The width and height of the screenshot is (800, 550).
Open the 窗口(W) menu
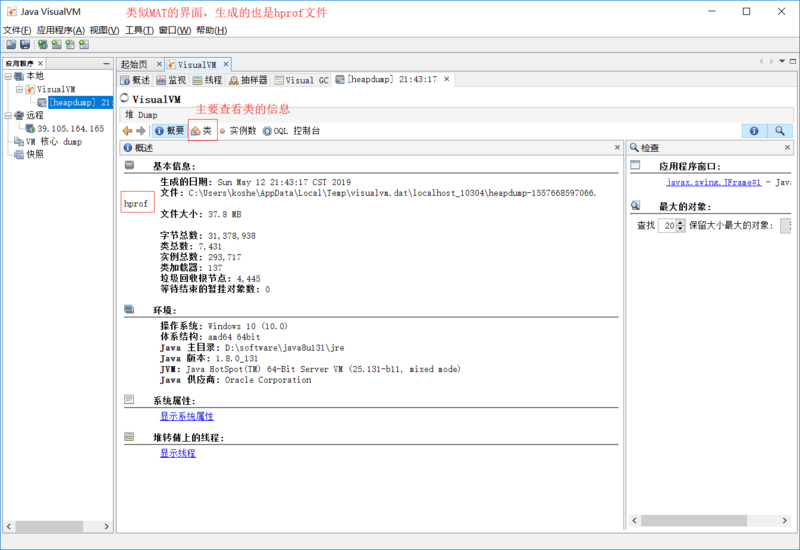[174, 30]
